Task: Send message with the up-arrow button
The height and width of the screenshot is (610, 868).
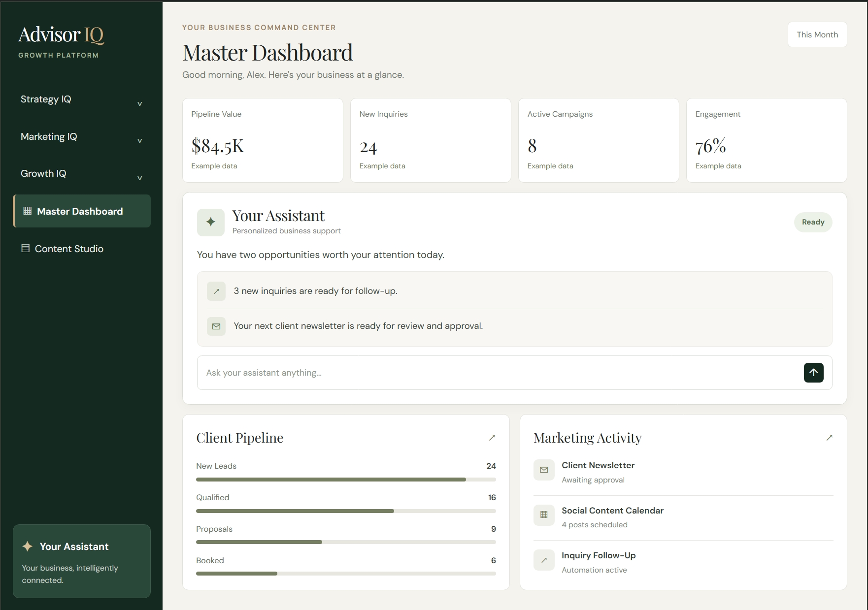Action: 813,373
